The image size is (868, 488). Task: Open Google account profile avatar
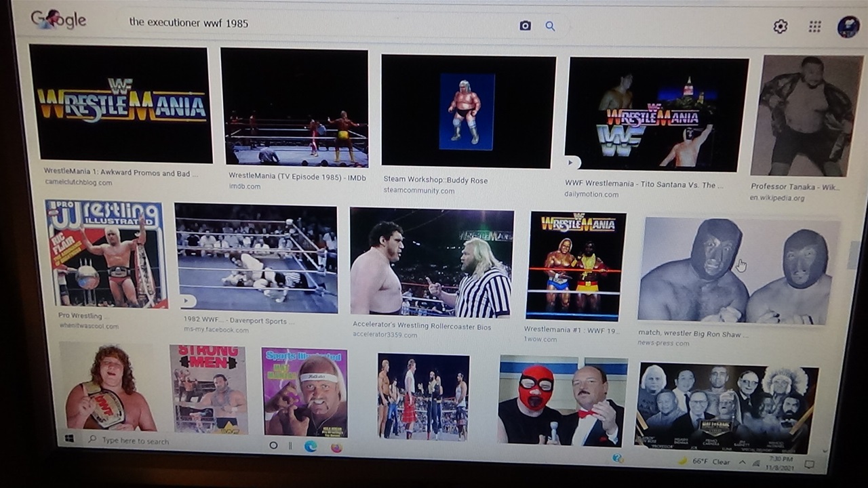coord(848,26)
